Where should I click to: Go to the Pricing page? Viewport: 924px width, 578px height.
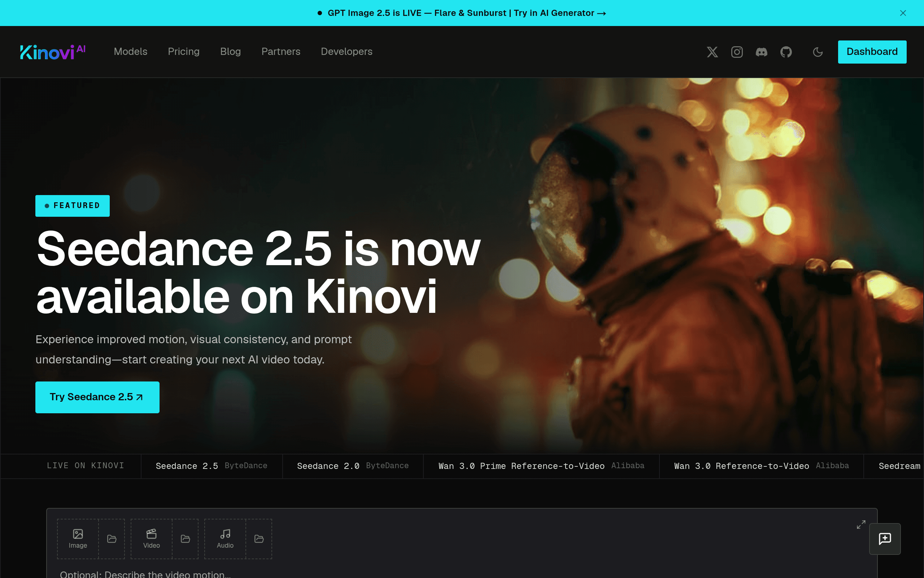[184, 52]
